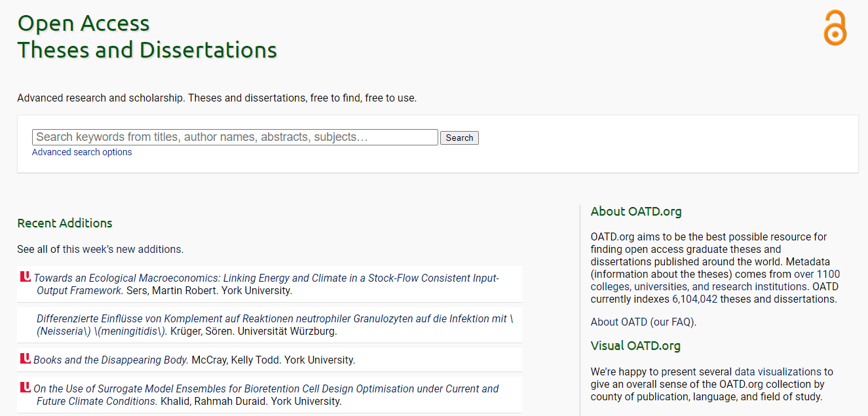Image resolution: width=868 pixels, height=416 pixels.
Task: Open Surrogate Model Ensembles for Bioretention thesis
Action: click(267, 395)
